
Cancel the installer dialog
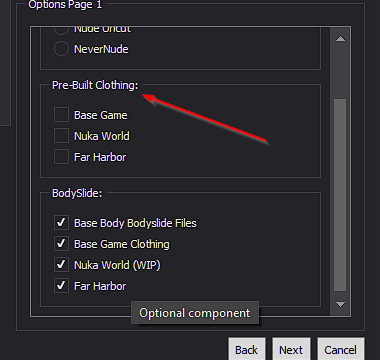[x=341, y=350]
